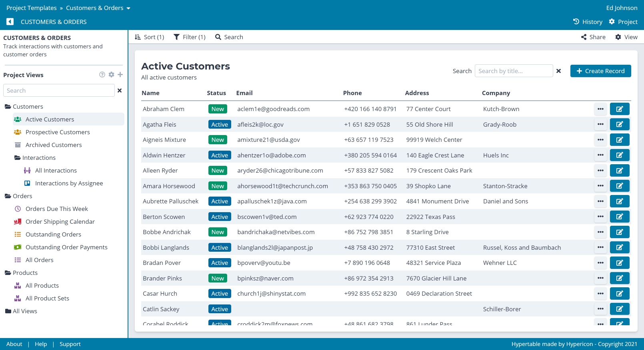644x350 pixels.
Task: Click the Search by title input field
Action: (513, 71)
